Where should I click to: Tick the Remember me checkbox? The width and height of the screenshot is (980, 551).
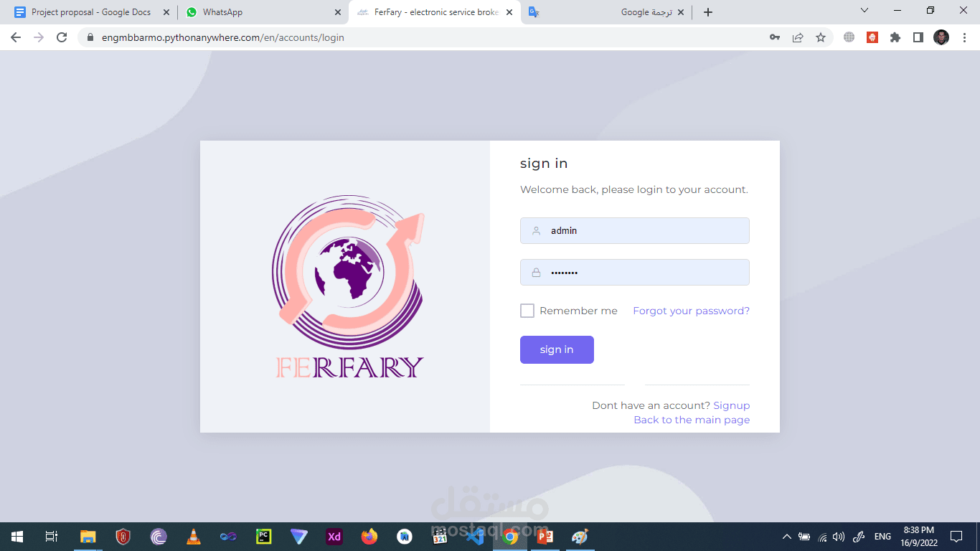click(x=527, y=311)
